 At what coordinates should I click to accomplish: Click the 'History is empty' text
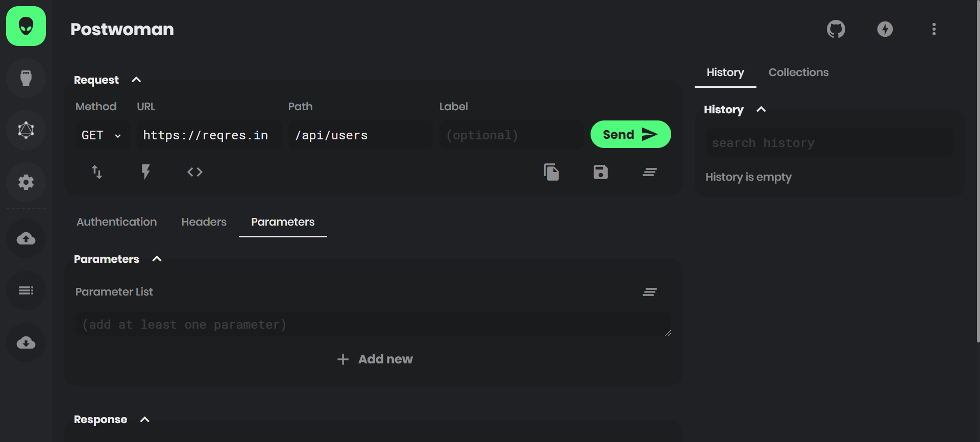[748, 177]
